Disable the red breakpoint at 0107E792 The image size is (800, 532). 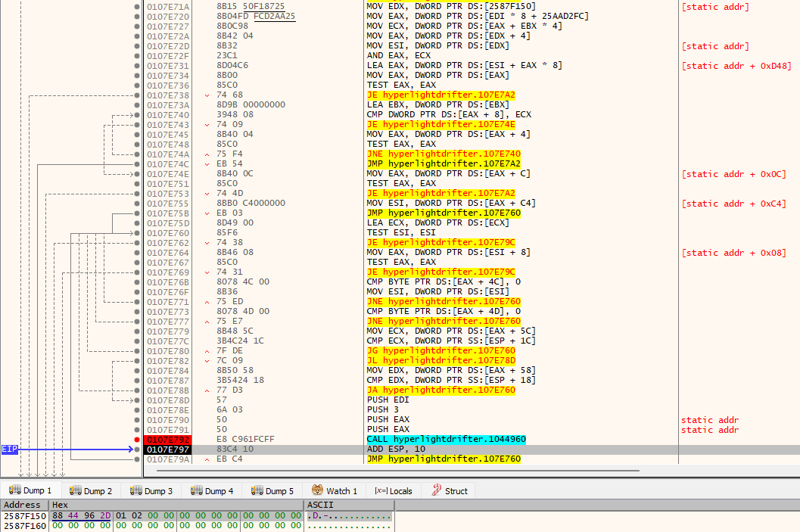137,439
